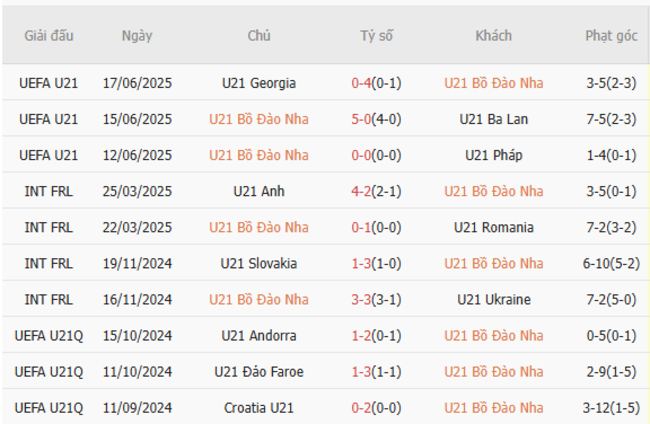650x424 pixels.
Task: Select the Giải đấu column header
Action: coord(49,35)
